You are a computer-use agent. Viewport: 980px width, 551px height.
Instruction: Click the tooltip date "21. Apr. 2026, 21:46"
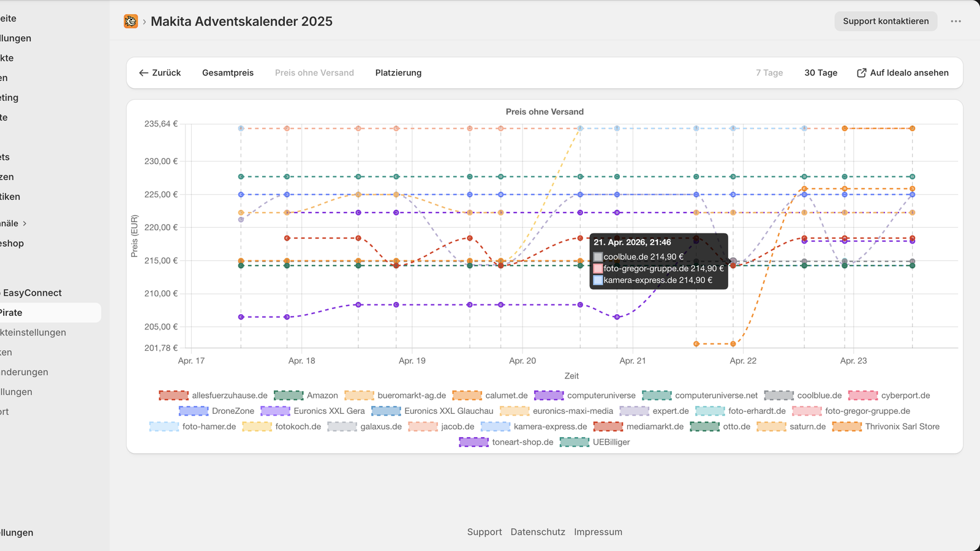coord(632,242)
